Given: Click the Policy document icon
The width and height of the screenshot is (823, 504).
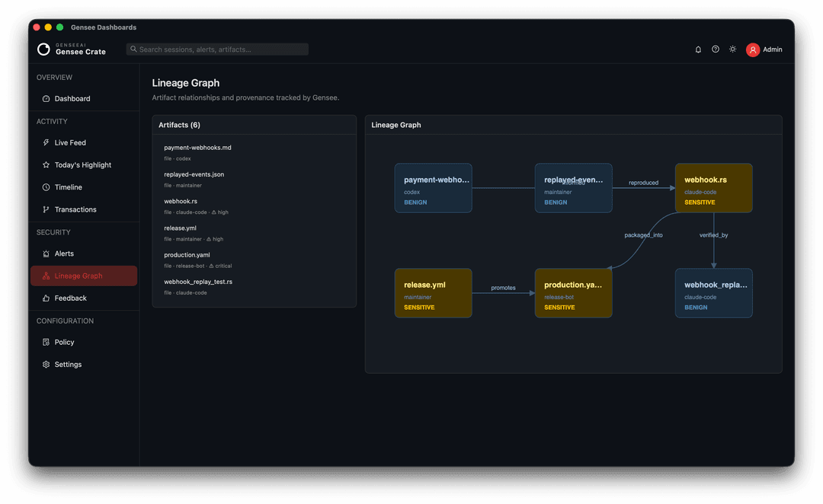Looking at the screenshot, I should tap(46, 342).
